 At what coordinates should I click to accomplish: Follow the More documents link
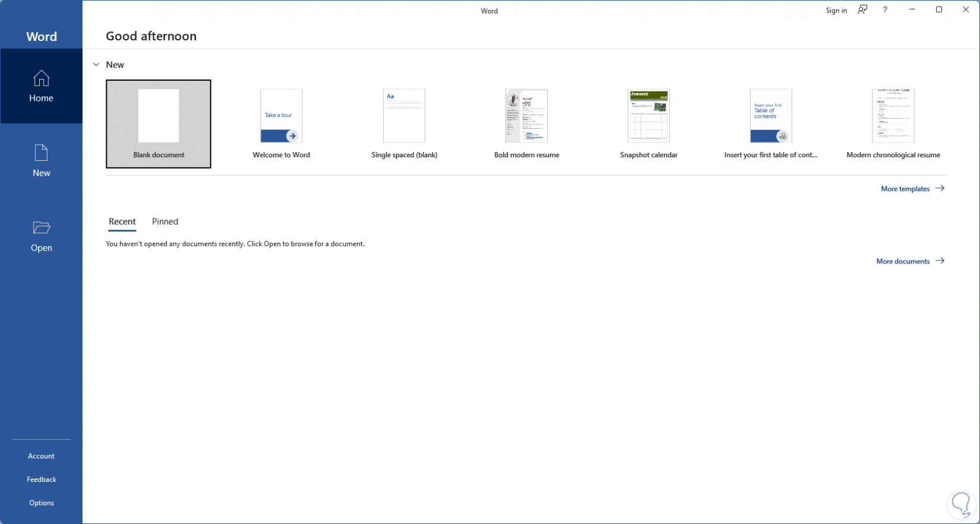[910, 261]
